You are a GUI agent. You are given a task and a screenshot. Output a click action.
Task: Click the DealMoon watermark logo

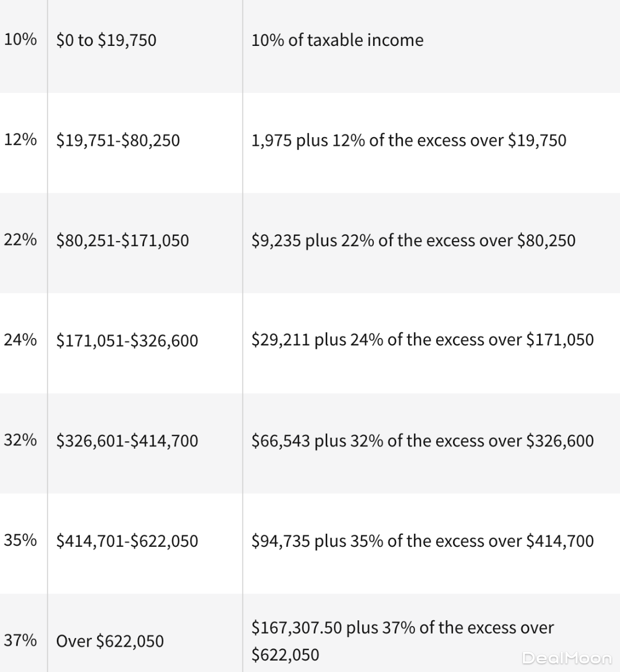(567, 658)
